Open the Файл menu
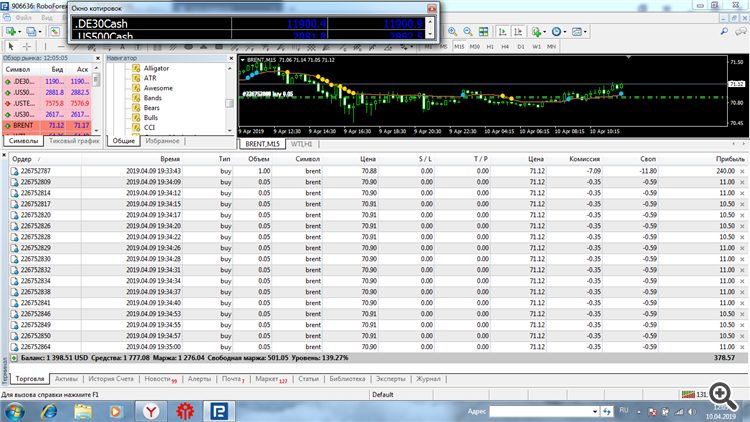The image size is (750, 422). coord(23,18)
